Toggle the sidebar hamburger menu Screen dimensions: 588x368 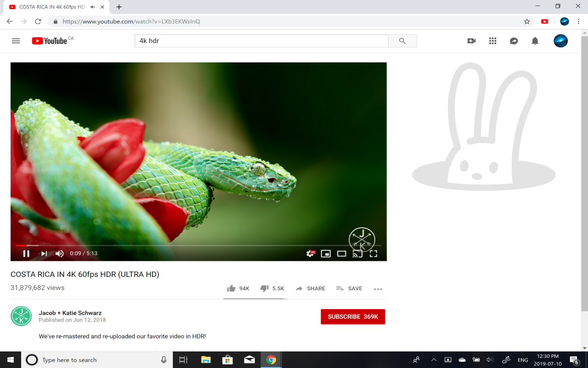point(16,40)
